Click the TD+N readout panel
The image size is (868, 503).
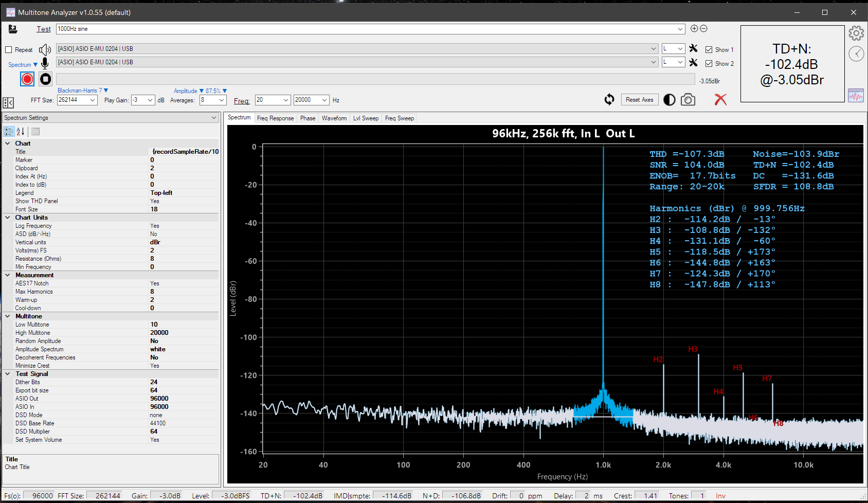pyautogui.click(x=792, y=64)
